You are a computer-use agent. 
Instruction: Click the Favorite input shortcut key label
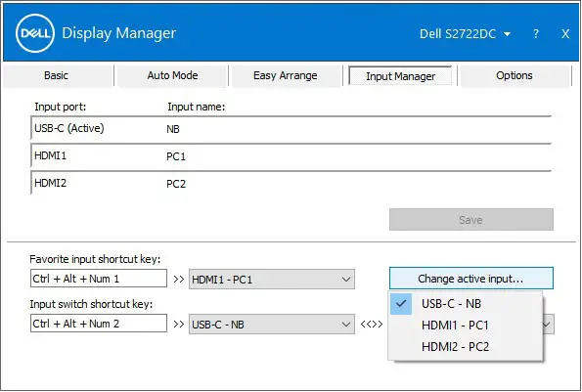click(x=95, y=259)
